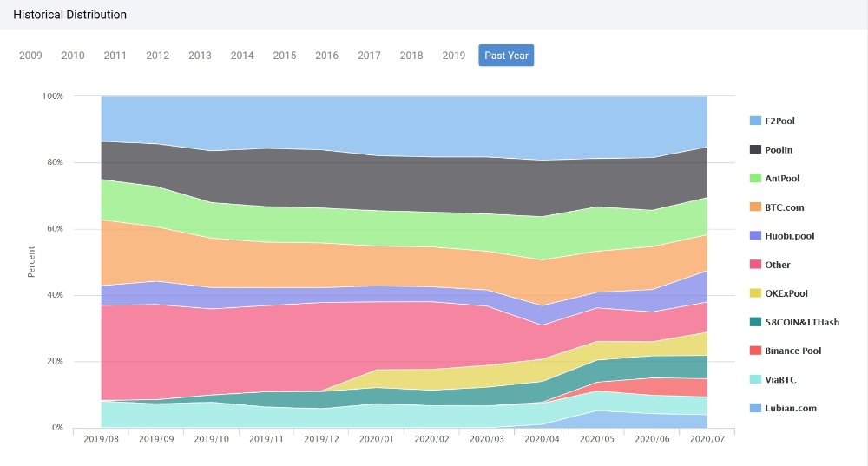Click Huobi.pool legend swatch
Screen dimensions: 868x466
755,236
